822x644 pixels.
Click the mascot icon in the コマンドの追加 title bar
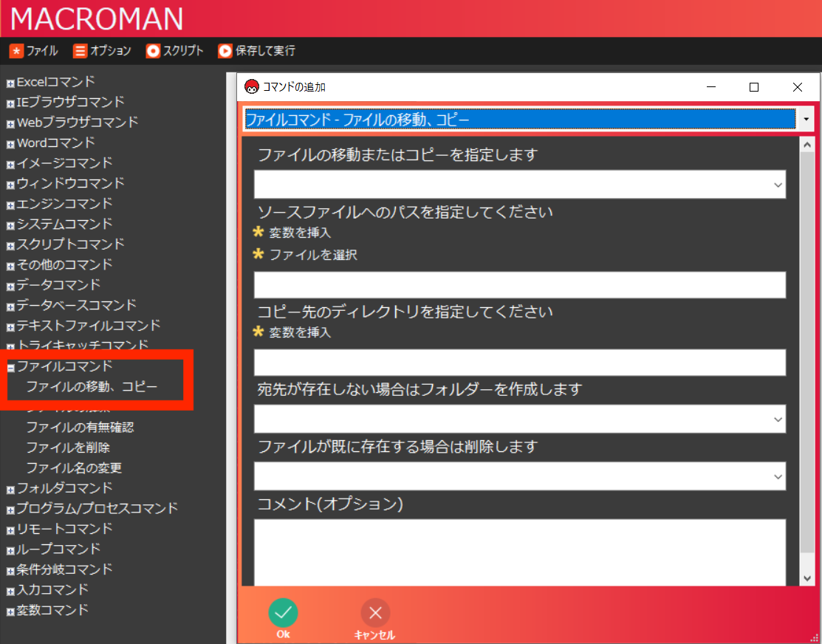point(252,87)
